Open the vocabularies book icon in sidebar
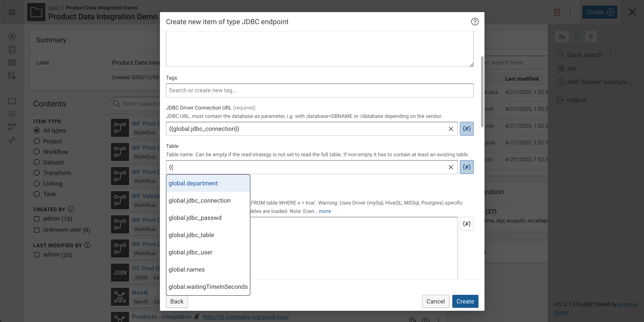 (12, 63)
